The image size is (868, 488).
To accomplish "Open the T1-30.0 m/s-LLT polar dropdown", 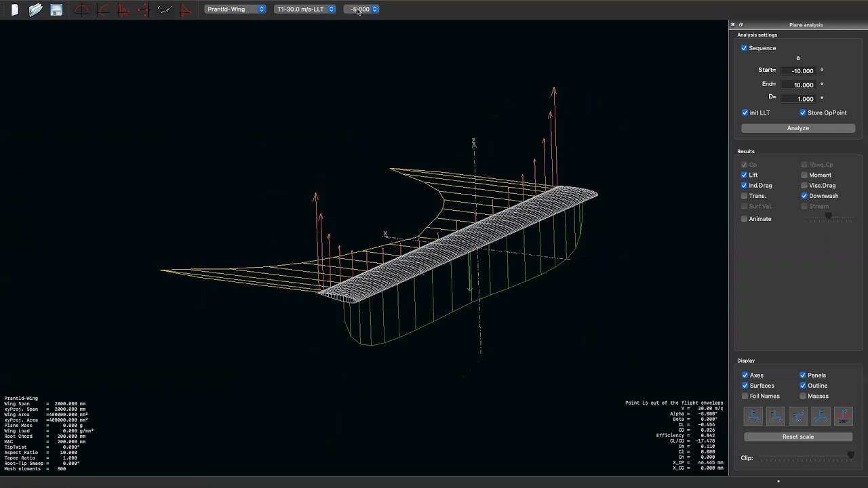I will 305,9.
